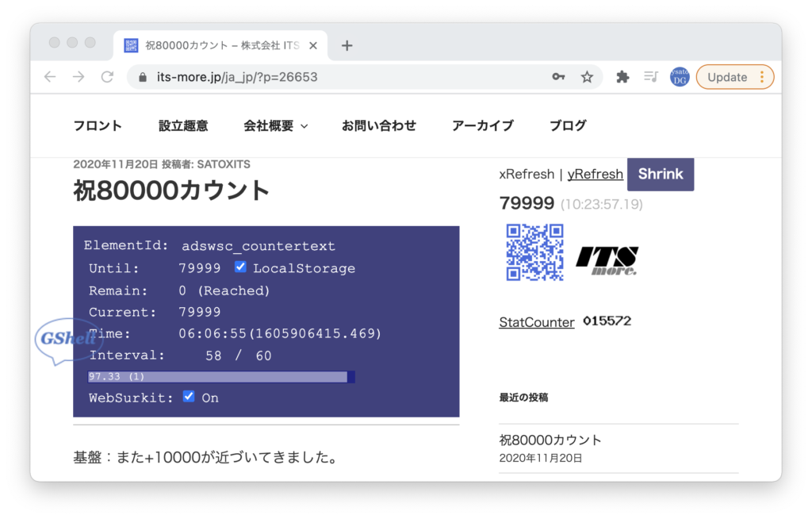Open the extensions puzzle piece icon
The height and width of the screenshot is (519, 812).
[x=622, y=77]
